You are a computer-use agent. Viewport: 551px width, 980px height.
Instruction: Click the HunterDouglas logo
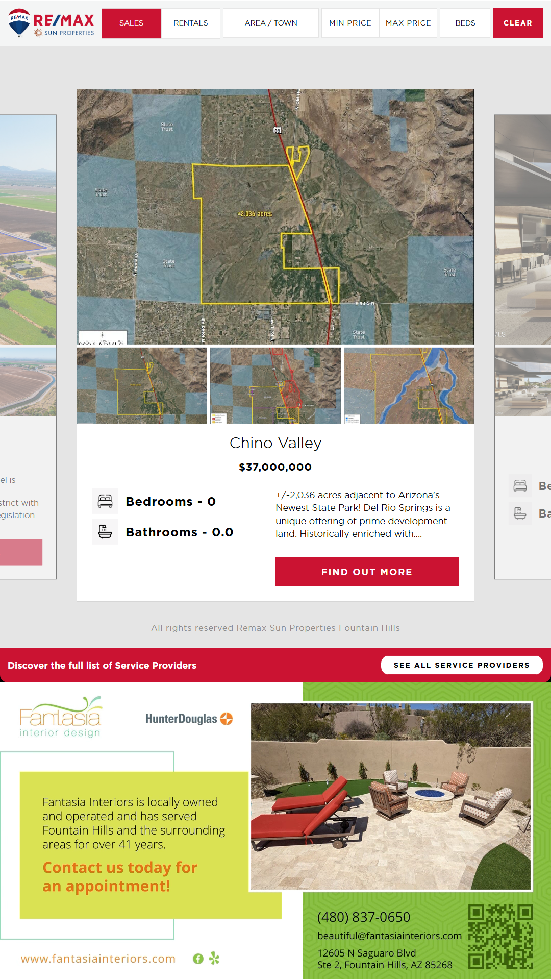[189, 719]
